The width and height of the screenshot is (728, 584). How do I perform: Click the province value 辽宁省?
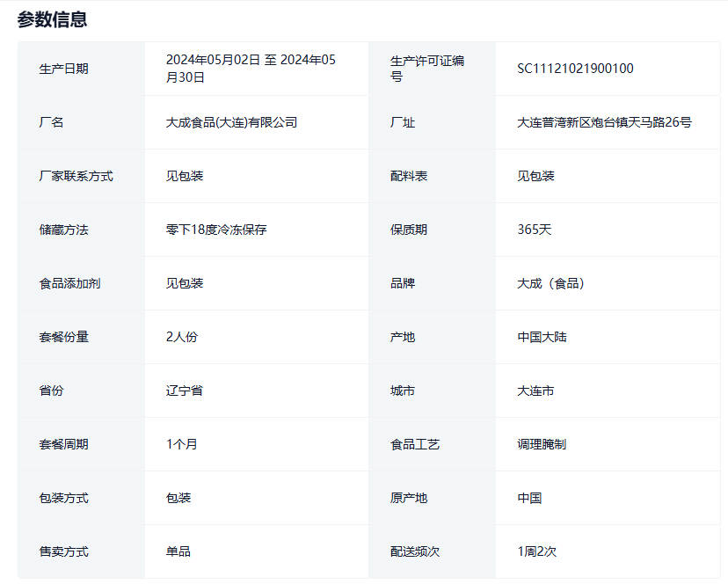185,391
